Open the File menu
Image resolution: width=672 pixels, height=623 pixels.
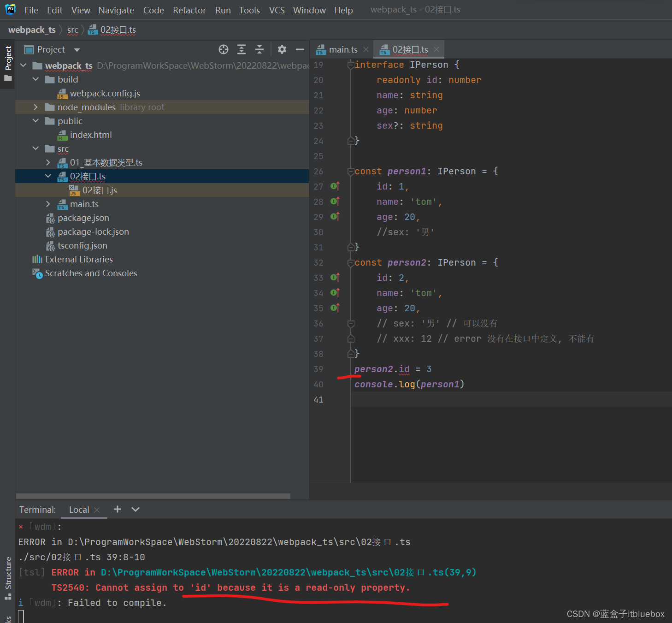click(x=31, y=10)
